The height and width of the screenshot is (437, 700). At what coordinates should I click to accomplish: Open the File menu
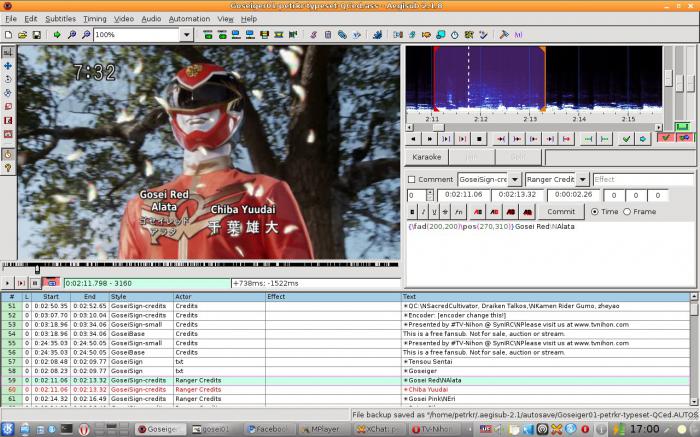tap(11, 19)
